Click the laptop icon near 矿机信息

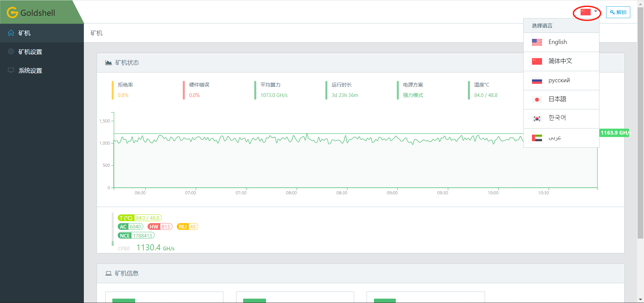click(x=108, y=273)
